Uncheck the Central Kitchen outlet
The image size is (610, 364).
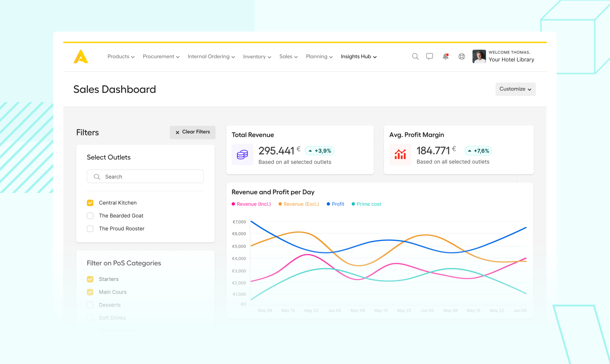click(90, 203)
